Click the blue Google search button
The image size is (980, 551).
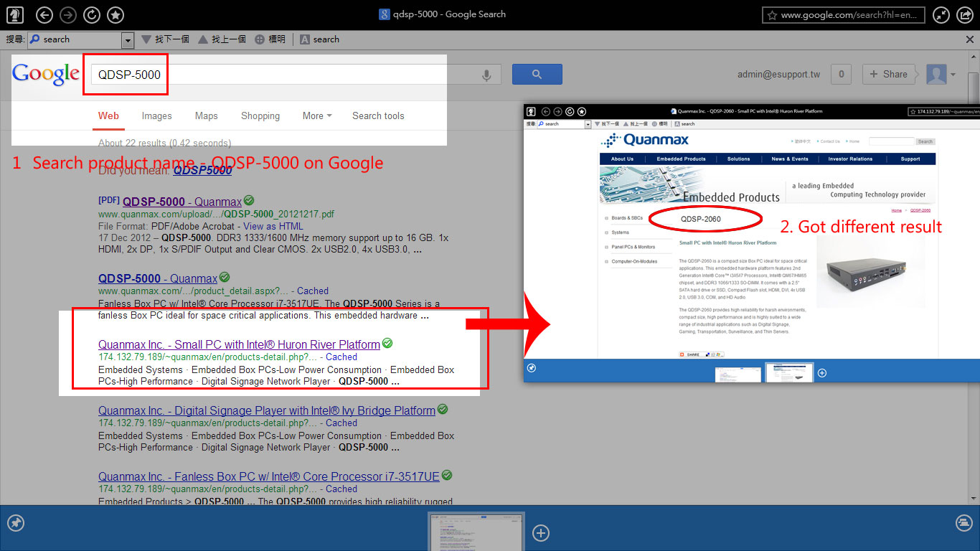pyautogui.click(x=537, y=74)
